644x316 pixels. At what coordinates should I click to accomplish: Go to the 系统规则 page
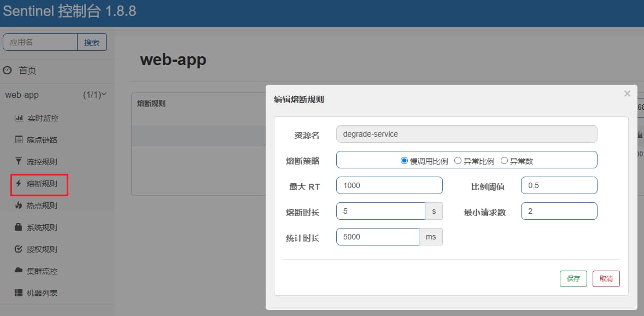pos(42,227)
